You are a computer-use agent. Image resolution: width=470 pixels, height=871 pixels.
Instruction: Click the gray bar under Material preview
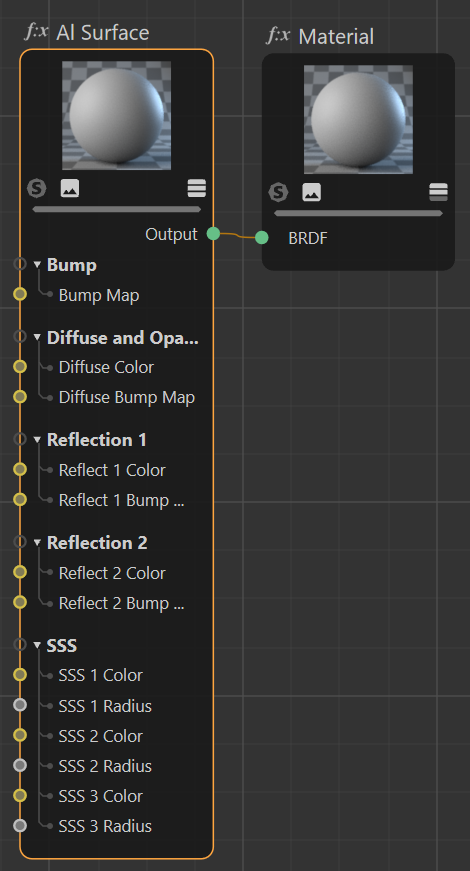[x=358, y=213]
